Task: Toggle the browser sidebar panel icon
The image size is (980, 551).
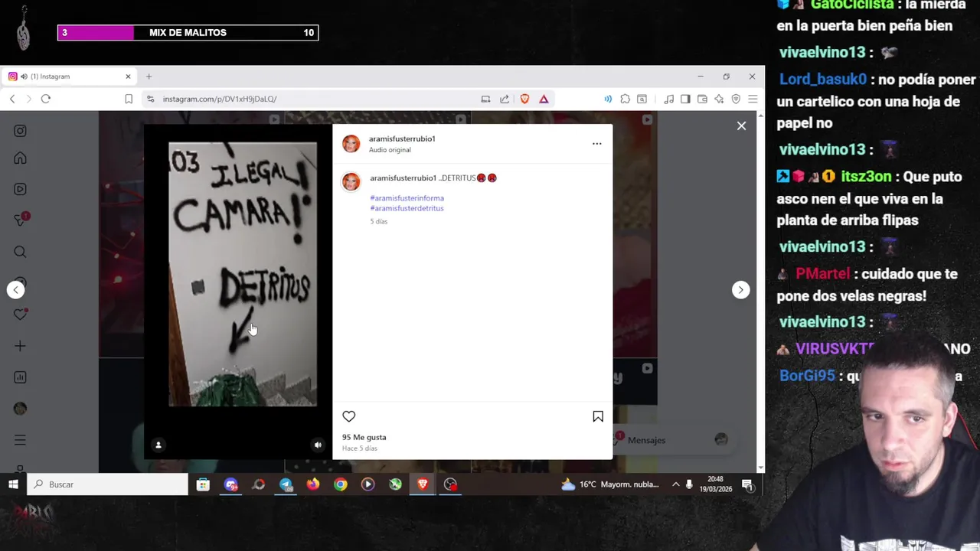Action: (685, 99)
